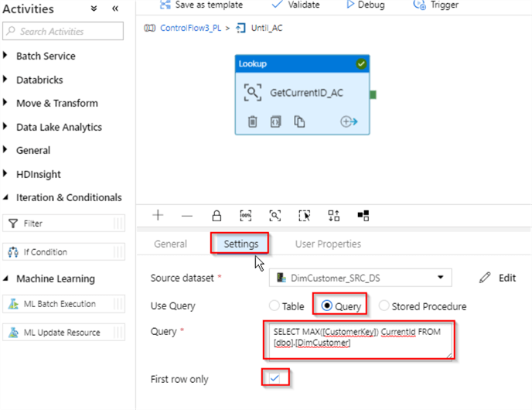Lock the canvas
This screenshot has height=410, width=532.
click(217, 216)
